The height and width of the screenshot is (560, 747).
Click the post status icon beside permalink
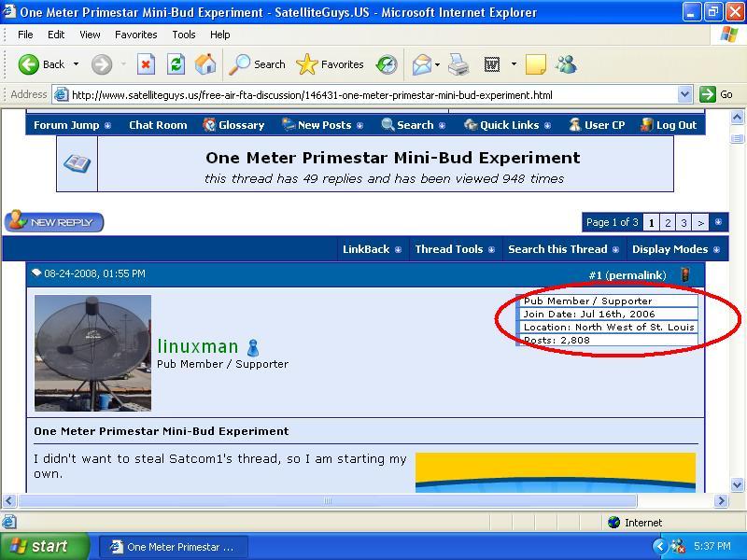[x=685, y=274]
